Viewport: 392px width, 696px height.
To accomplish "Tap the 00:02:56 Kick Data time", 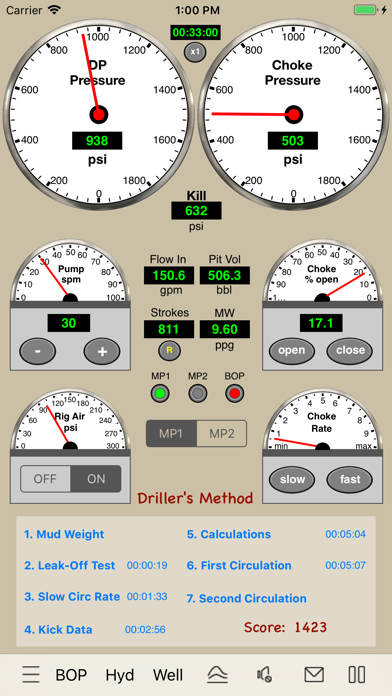I will 145,629.
